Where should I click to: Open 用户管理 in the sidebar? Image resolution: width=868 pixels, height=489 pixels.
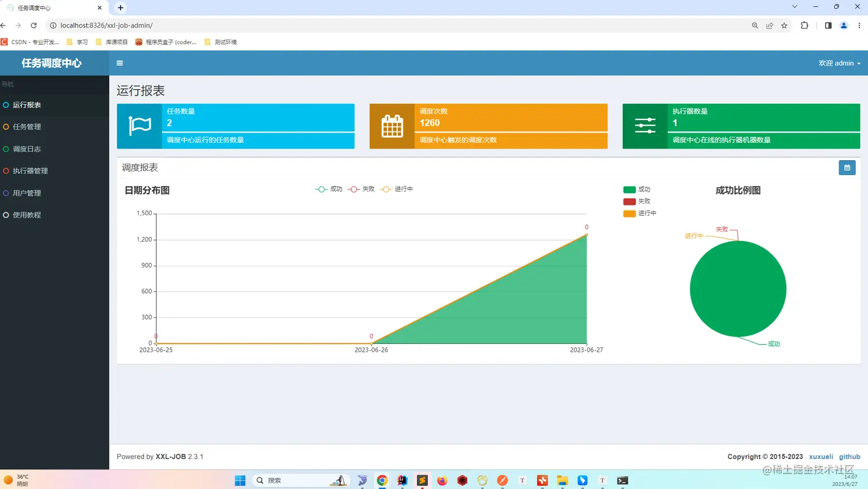pos(55,193)
